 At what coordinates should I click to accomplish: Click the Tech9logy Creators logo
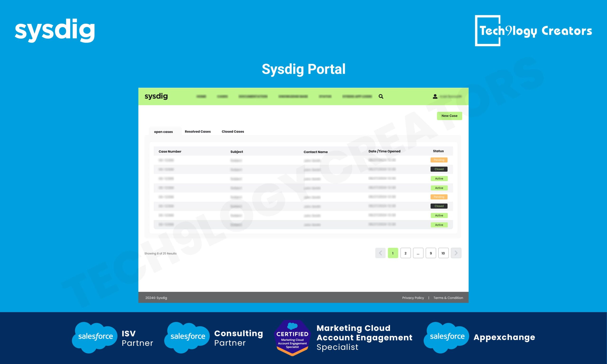pos(533,31)
